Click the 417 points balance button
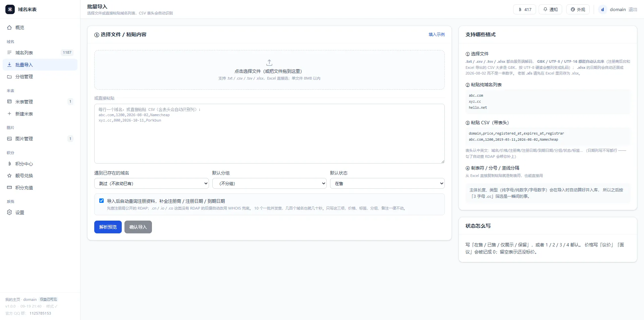 point(525,9)
